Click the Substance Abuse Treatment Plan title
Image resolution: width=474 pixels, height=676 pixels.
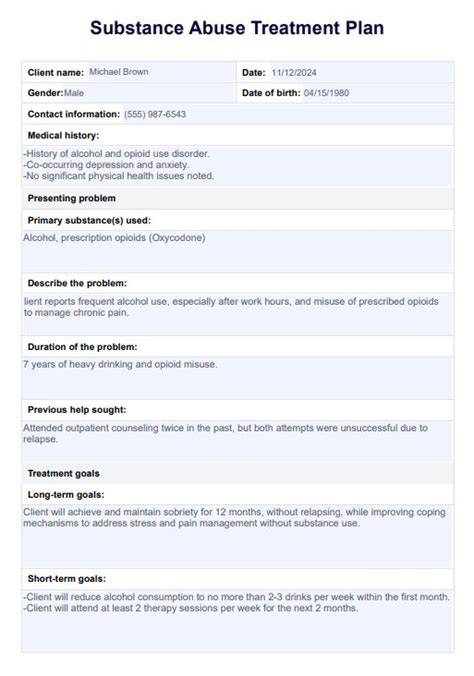[x=237, y=28]
